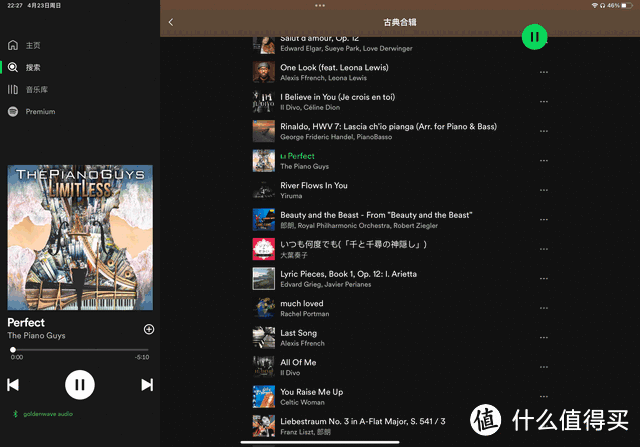
Task: Play Lyric Pieces, Book 1, Op. 12 Arietta
Action: [x=400, y=278]
